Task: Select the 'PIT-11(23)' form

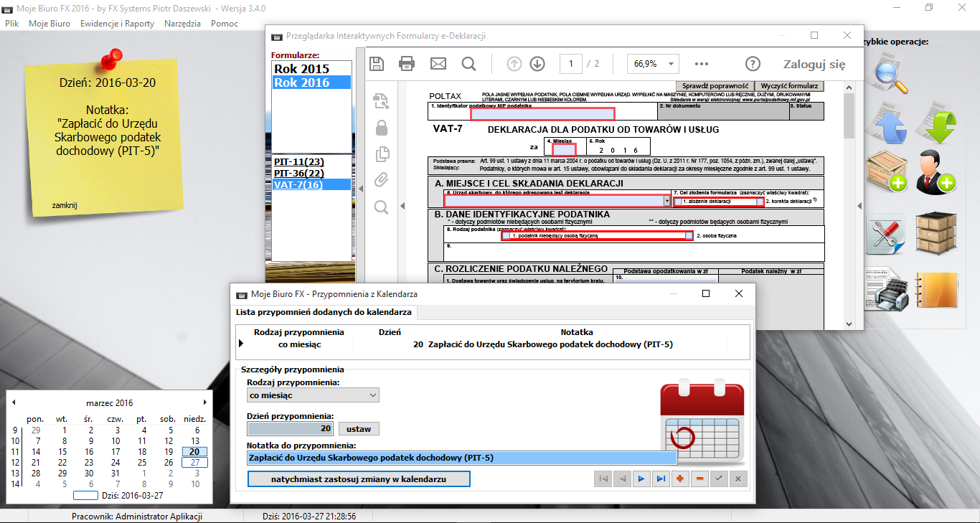Action: tap(312, 162)
